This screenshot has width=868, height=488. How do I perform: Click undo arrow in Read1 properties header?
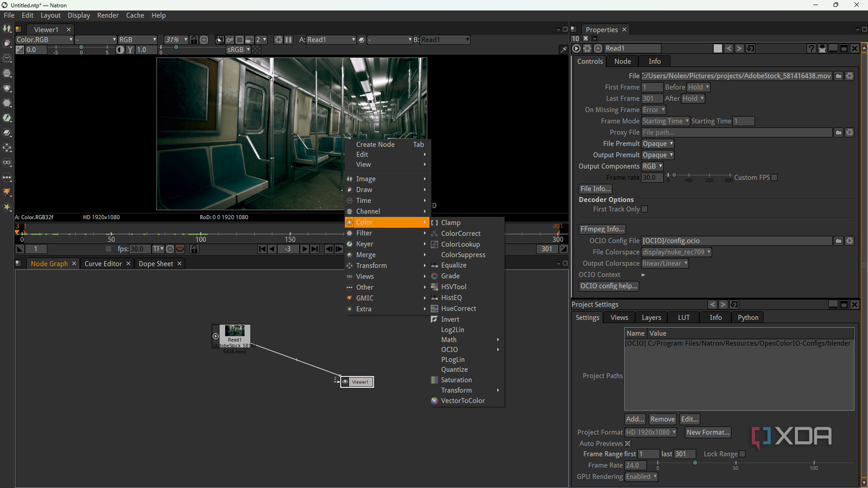729,49
